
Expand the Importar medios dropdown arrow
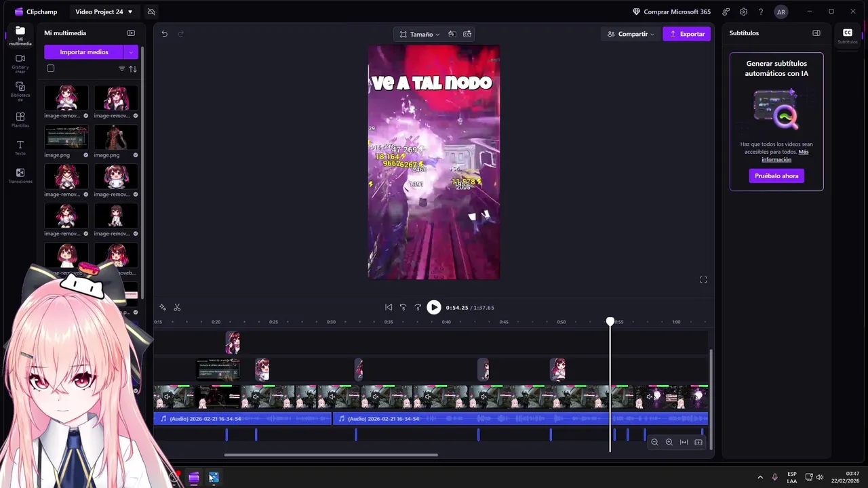click(132, 52)
